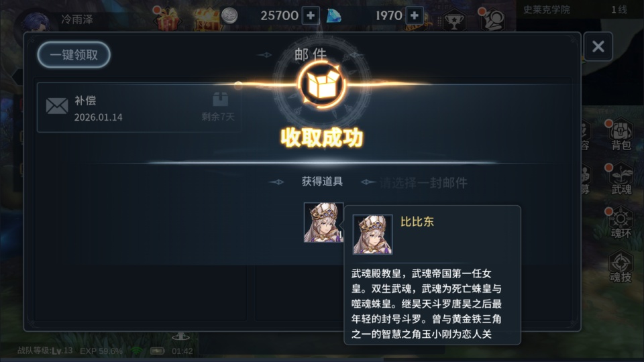This screenshot has height=362, width=644.
Task: Open the 背包 backpack icon
Action: click(x=621, y=135)
